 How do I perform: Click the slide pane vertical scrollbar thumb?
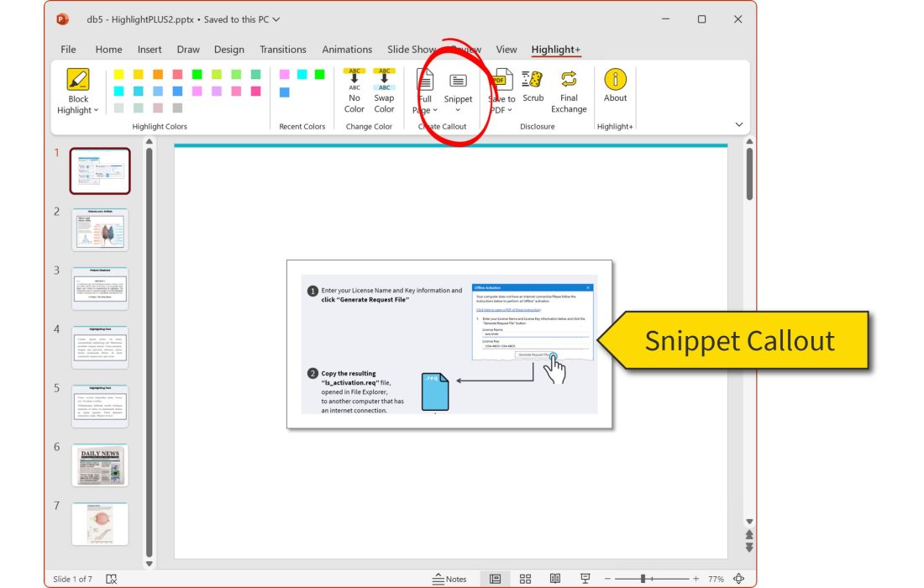[x=749, y=174]
